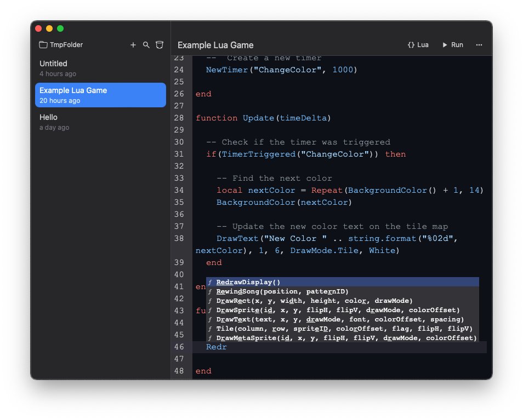523x420 pixels.
Task: Open search with the magnifier icon
Action: (x=146, y=45)
